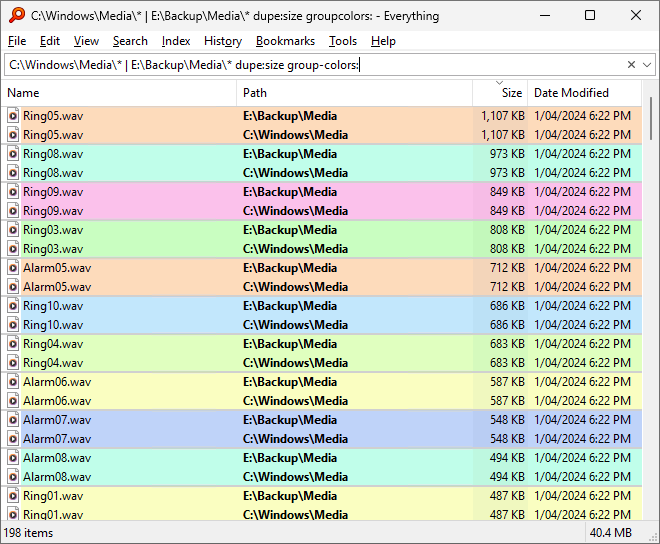The height and width of the screenshot is (544, 660).
Task: Open the History menu
Action: point(223,41)
